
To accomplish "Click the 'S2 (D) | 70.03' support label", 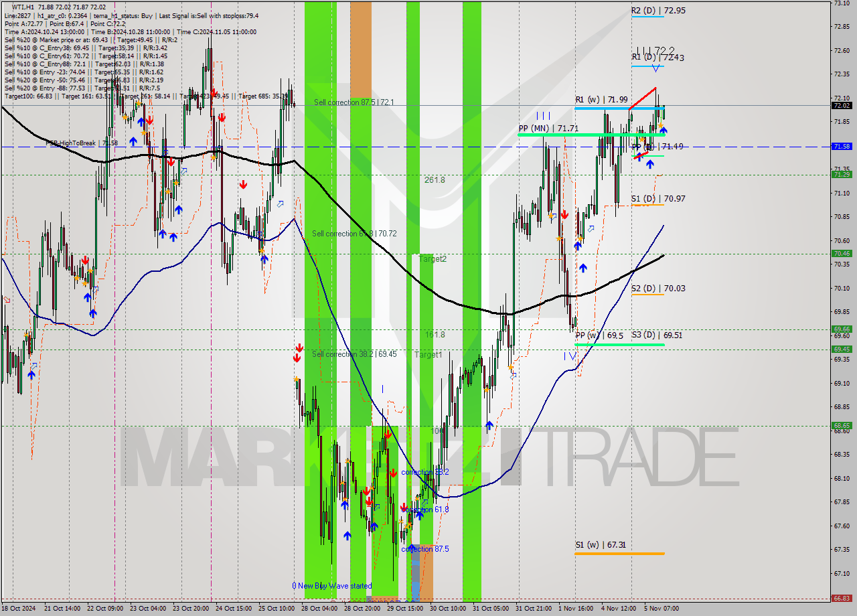I will point(657,288).
